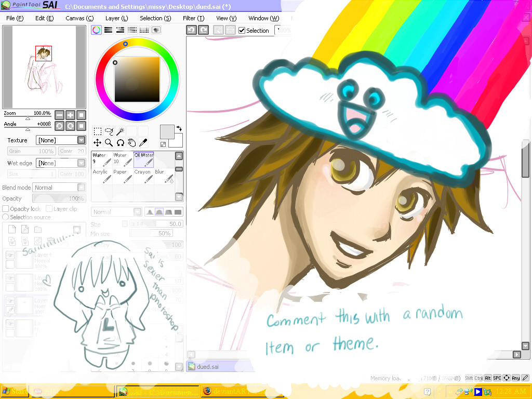
Task: Choose the Blur tool
Action: point(164,177)
